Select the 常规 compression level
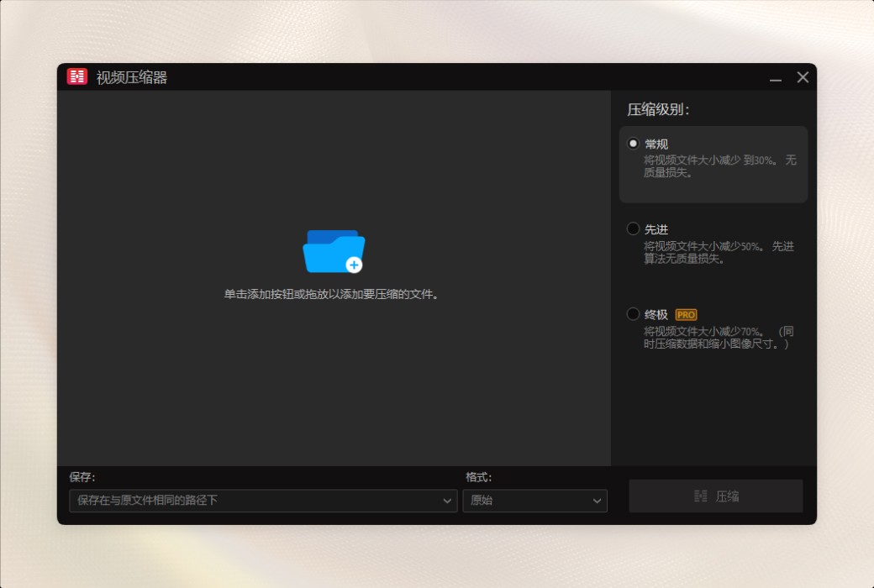874x588 pixels. [x=633, y=143]
